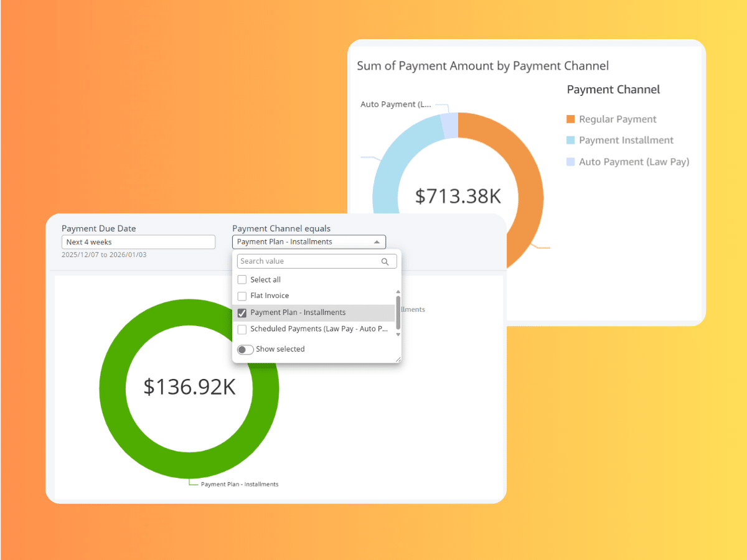The height and width of the screenshot is (560, 747).
Task: Open the Payment Due Date selector
Action: [x=138, y=242]
